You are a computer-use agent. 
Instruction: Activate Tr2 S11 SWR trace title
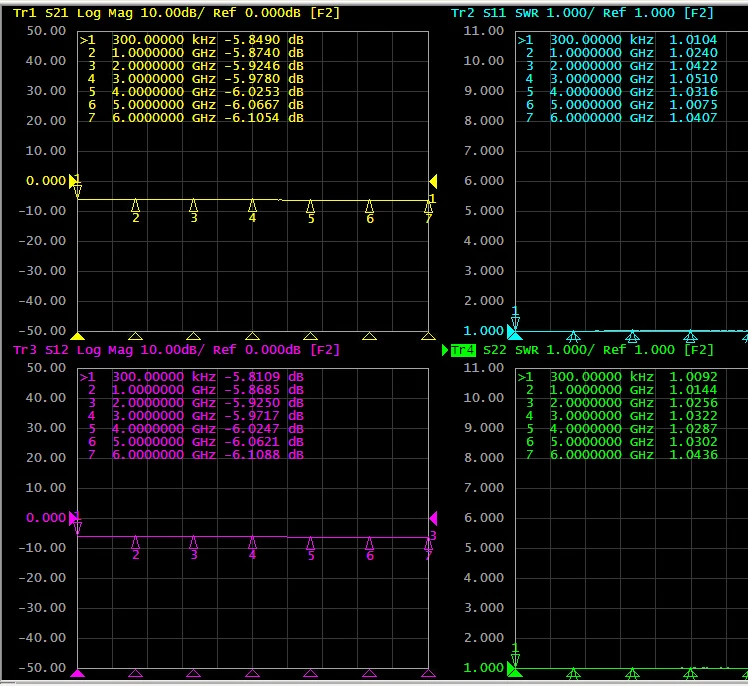pyautogui.click(x=582, y=13)
